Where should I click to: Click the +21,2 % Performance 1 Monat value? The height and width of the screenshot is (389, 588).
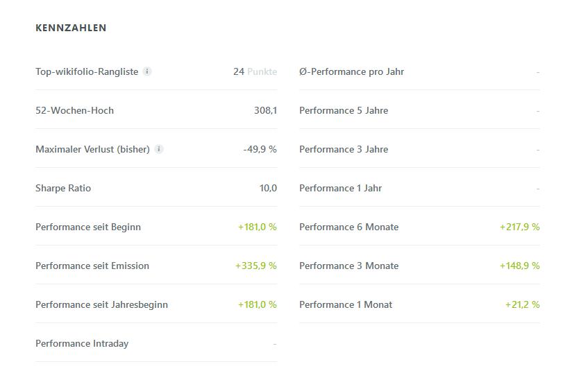click(x=522, y=304)
